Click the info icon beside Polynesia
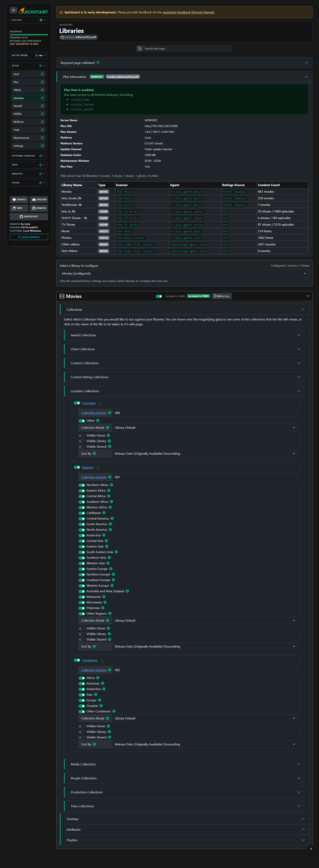 click(103, 608)
